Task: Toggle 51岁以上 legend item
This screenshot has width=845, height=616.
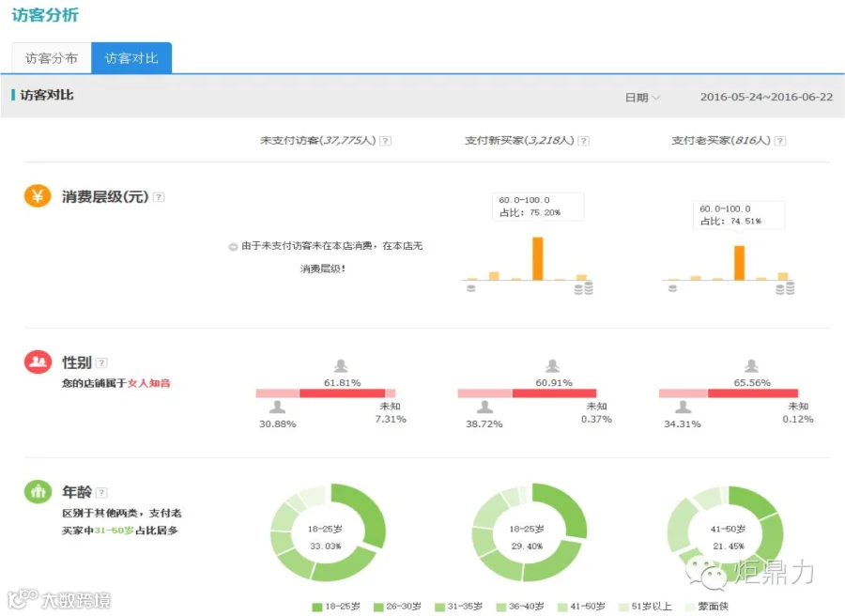Action: pyautogui.click(x=645, y=607)
